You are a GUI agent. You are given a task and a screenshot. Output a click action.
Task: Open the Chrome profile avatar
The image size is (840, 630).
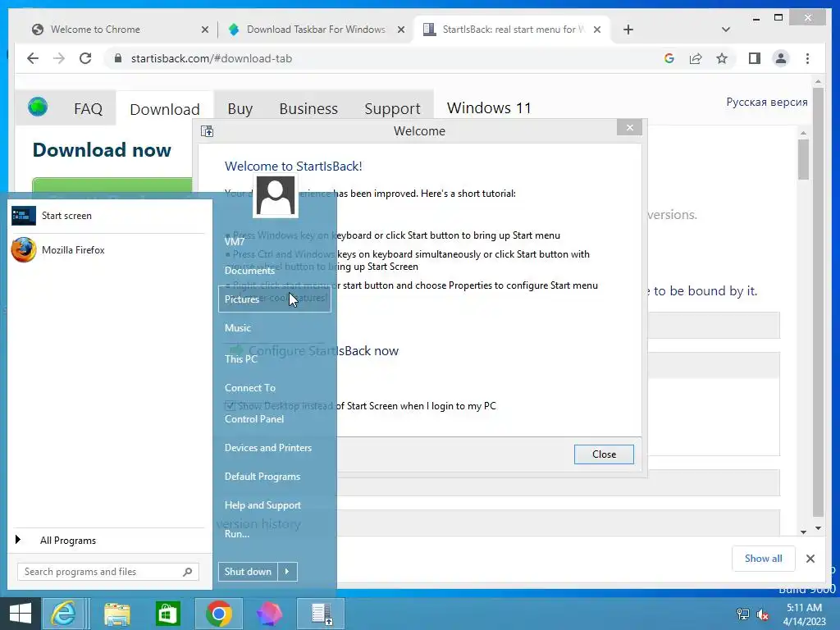[x=781, y=58]
